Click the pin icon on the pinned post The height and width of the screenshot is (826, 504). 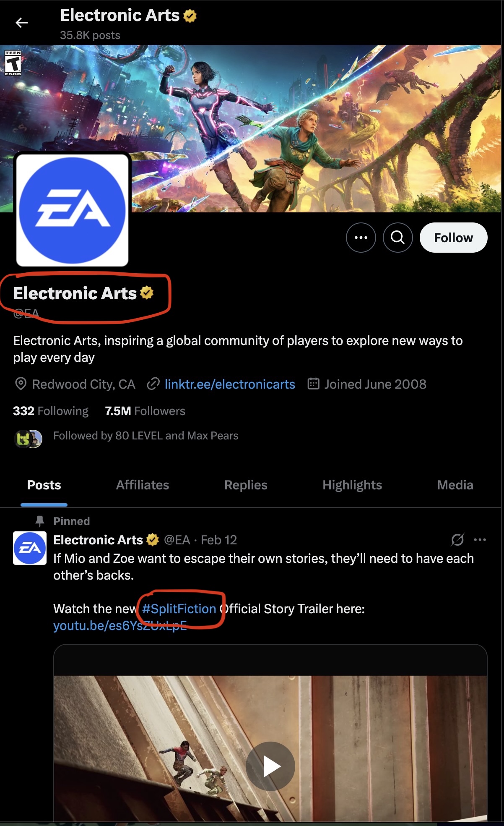click(40, 521)
